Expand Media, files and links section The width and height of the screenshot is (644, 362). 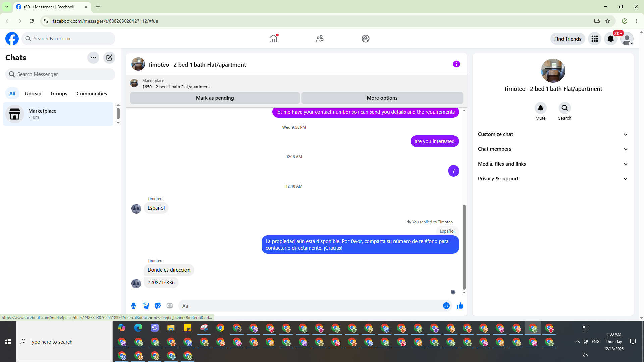pyautogui.click(x=553, y=164)
